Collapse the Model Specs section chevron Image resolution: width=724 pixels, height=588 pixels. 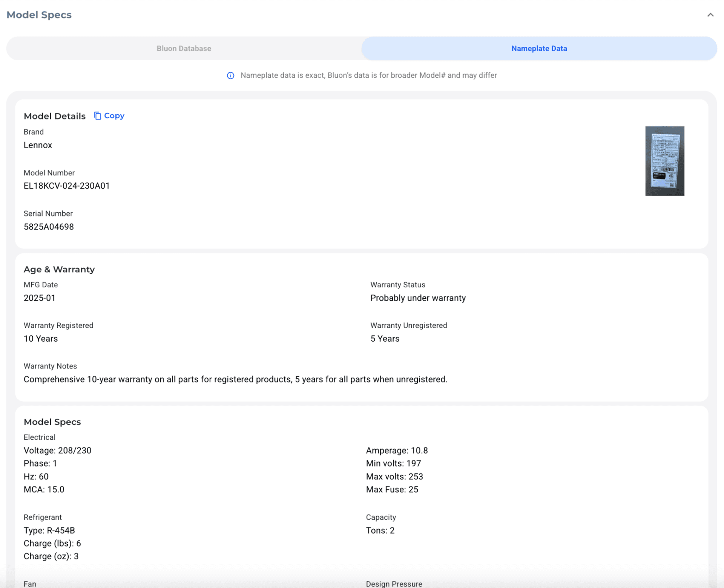point(710,15)
